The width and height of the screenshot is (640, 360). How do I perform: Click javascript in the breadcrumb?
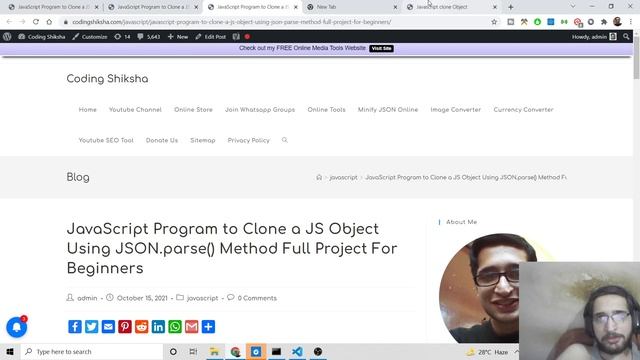point(343,177)
